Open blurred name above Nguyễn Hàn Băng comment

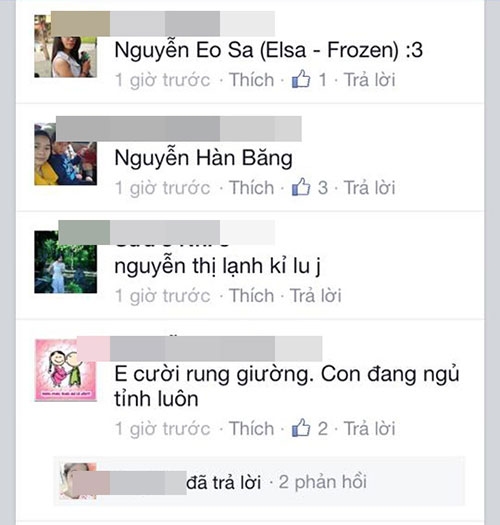[178, 129]
